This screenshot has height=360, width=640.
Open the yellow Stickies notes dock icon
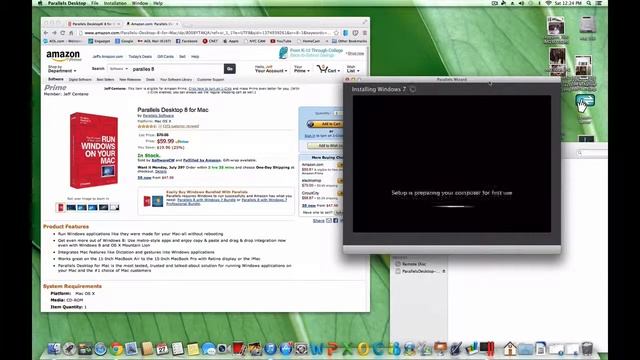click(193, 349)
